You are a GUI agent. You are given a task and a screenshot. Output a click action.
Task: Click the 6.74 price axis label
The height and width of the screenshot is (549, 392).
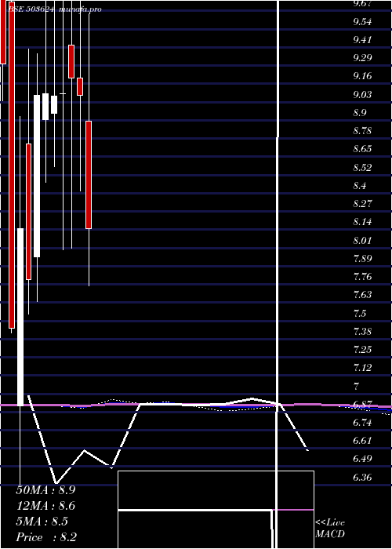tap(362, 423)
